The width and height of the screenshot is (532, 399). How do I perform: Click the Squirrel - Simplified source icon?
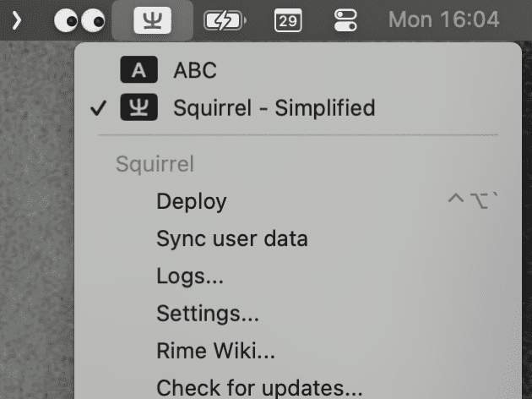pos(139,107)
